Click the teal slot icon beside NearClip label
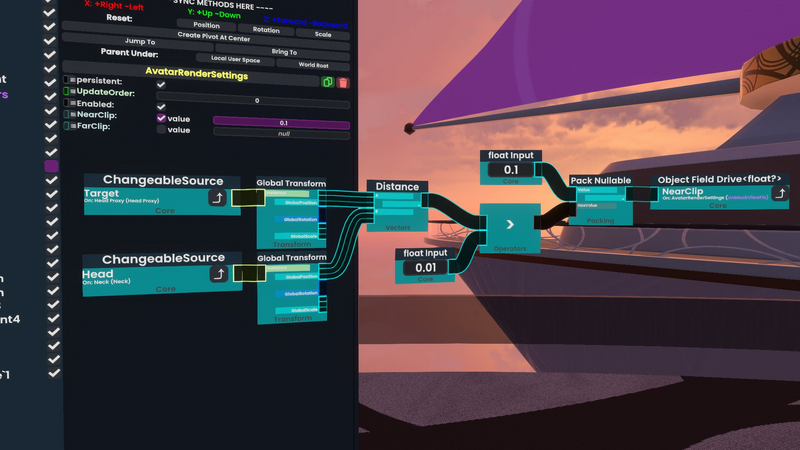The height and width of the screenshot is (450, 800). [66, 114]
